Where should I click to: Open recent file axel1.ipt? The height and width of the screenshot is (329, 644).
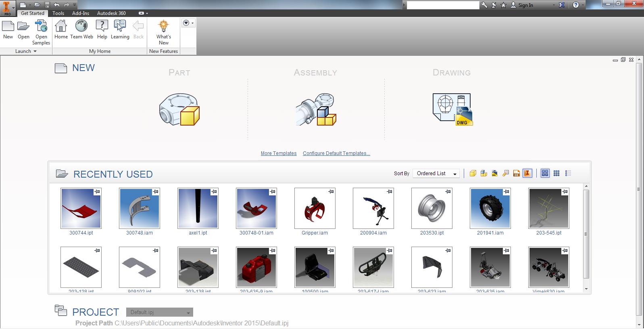[x=198, y=208]
